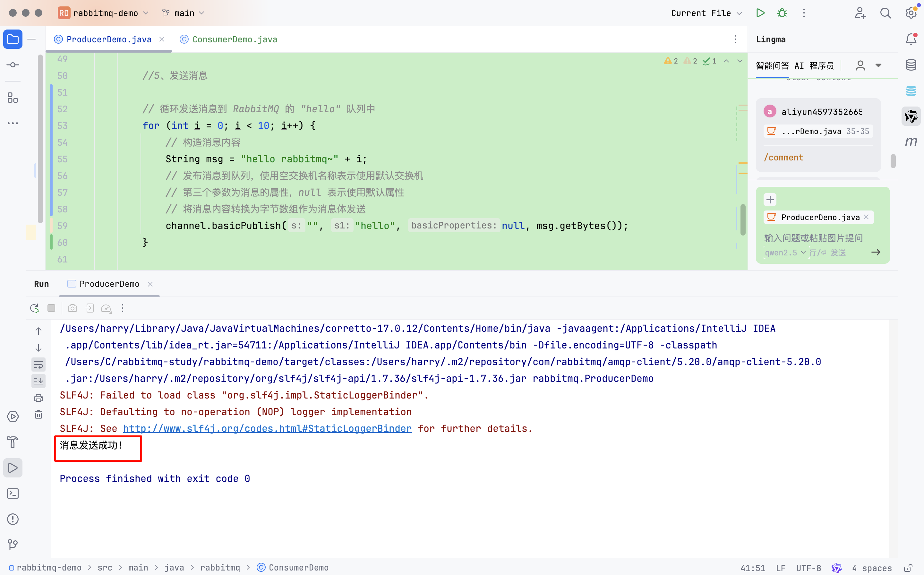Open the Database tool window icon
This screenshot has width=924, height=575.
[911, 65]
